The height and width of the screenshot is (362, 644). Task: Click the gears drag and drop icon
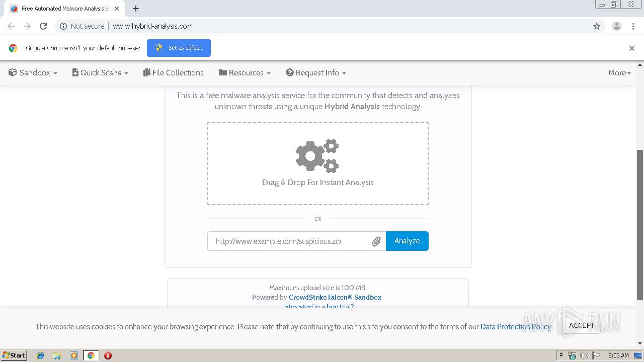317,156
